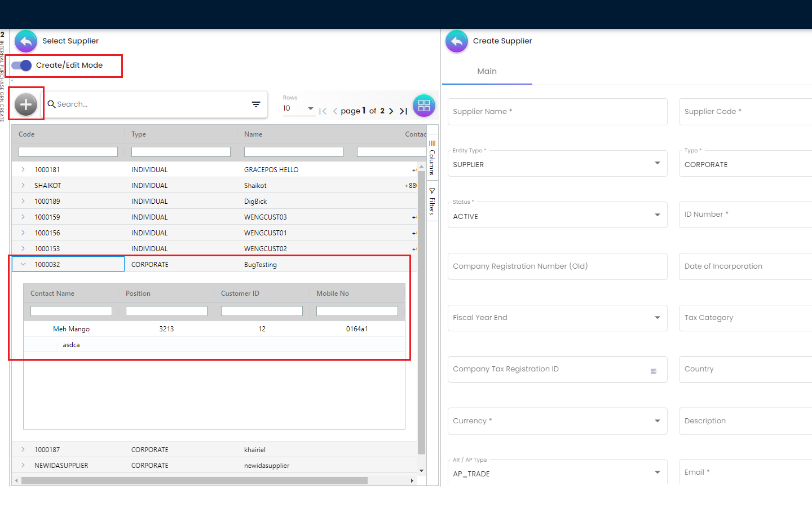Jump to the last page arrow
Image resolution: width=812 pixels, height=508 pixels.
point(403,111)
